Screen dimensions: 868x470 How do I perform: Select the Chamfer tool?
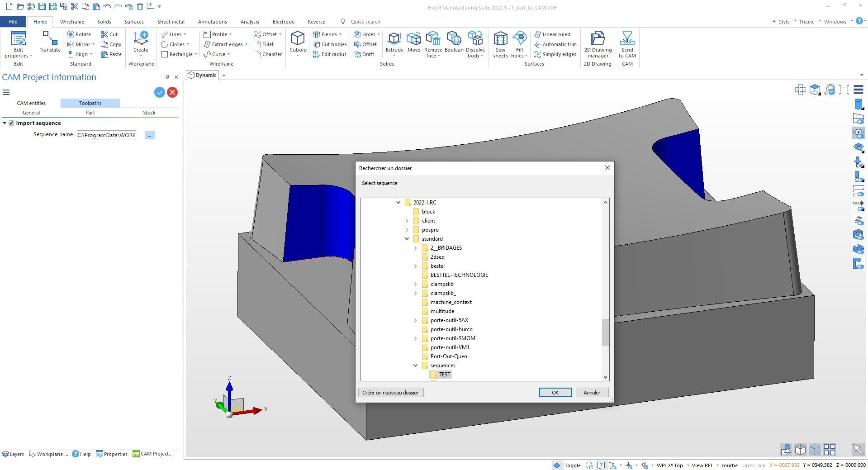pyautogui.click(x=268, y=54)
